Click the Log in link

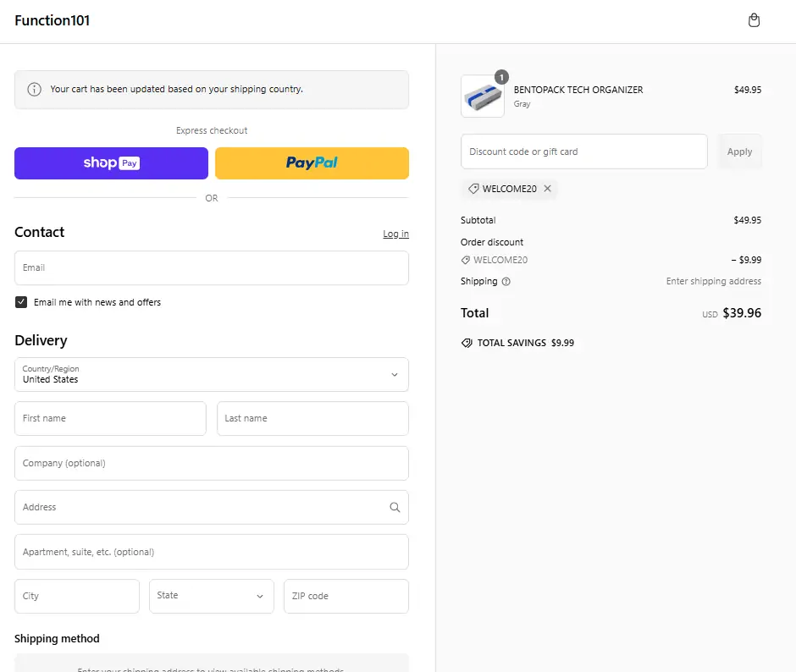click(x=395, y=234)
